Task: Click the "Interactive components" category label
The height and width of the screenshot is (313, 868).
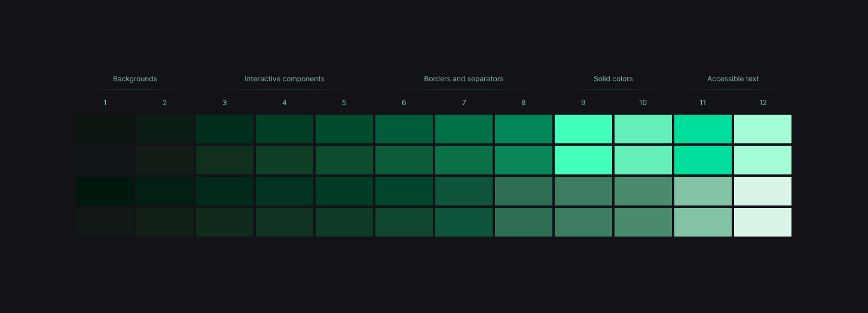Action: [285, 79]
